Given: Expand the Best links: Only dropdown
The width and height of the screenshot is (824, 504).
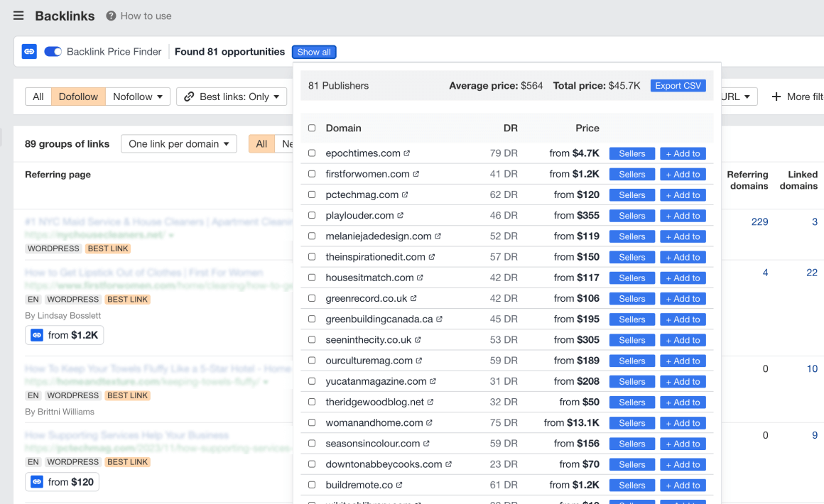Looking at the screenshot, I should 232,97.
